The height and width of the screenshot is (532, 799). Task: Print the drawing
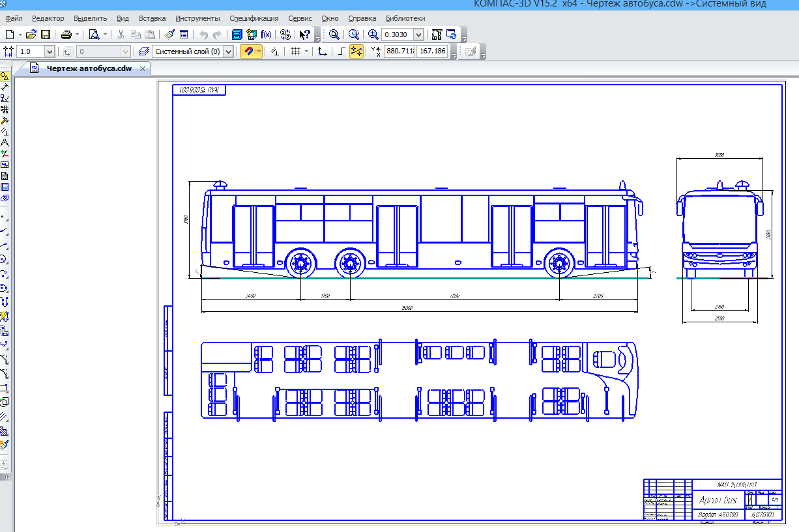(66, 35)
